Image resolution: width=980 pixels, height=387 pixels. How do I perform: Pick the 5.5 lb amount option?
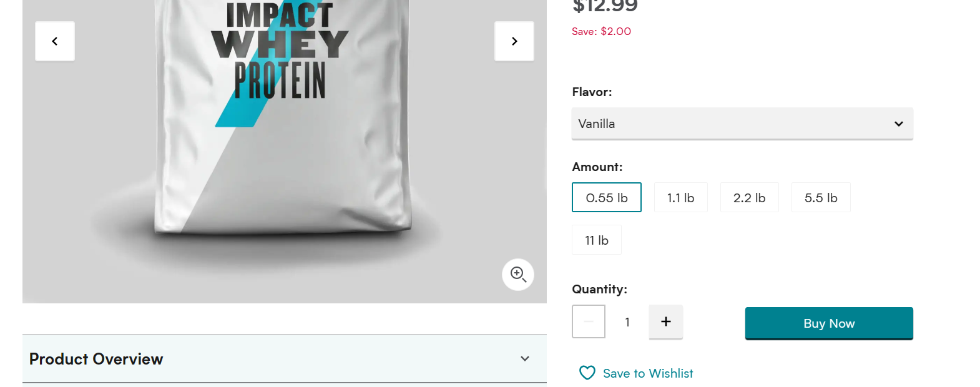(x=821, y=197)
